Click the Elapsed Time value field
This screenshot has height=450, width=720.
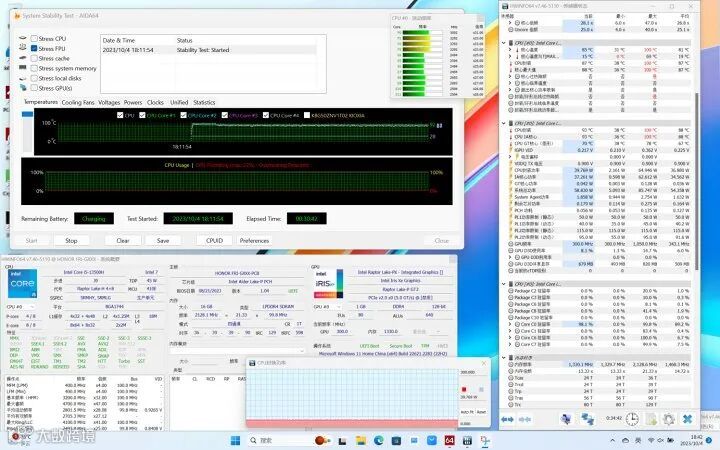[306, 219]
